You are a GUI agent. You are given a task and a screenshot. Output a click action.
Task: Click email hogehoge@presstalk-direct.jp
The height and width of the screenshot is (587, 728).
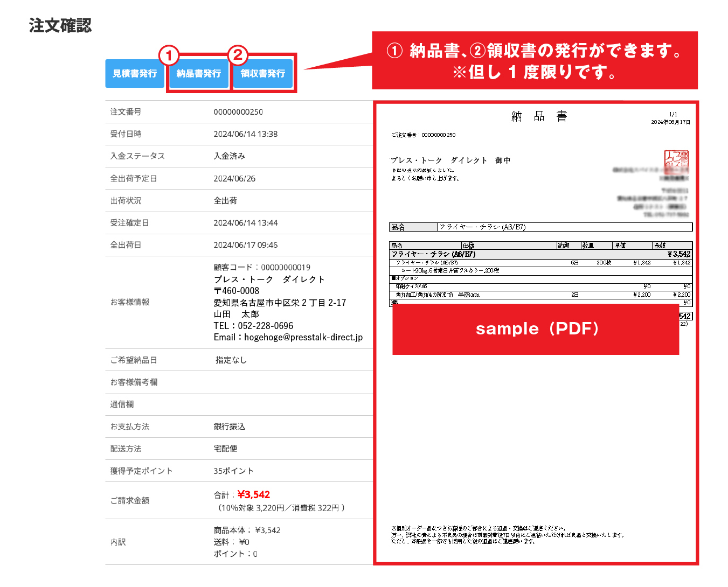[x=303, y=337]
